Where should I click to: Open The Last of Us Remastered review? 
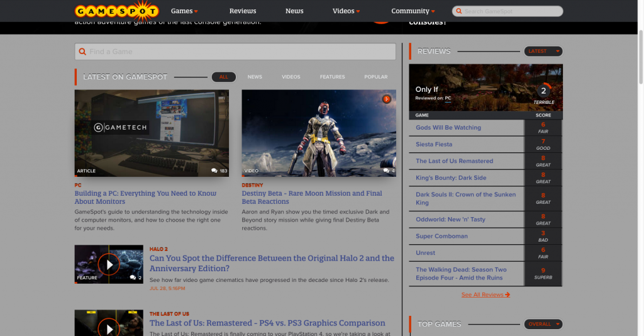point(454,161)
